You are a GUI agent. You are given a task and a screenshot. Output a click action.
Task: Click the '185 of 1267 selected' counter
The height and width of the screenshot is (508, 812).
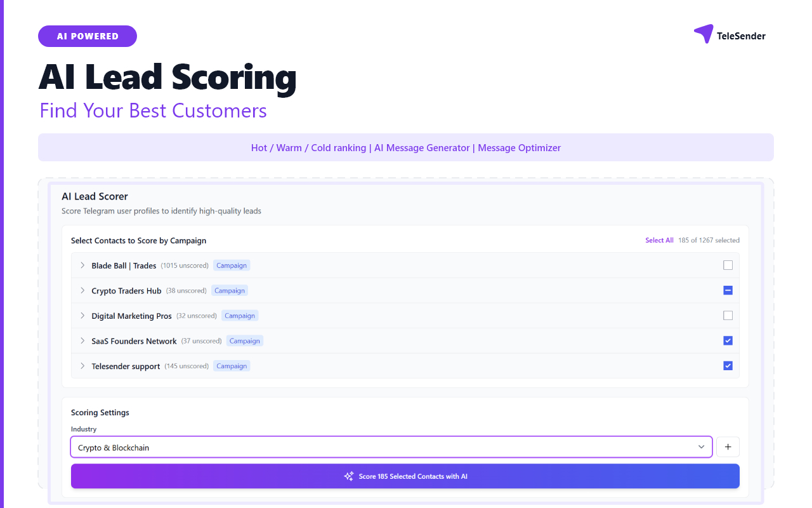click(x=709, y=241)
